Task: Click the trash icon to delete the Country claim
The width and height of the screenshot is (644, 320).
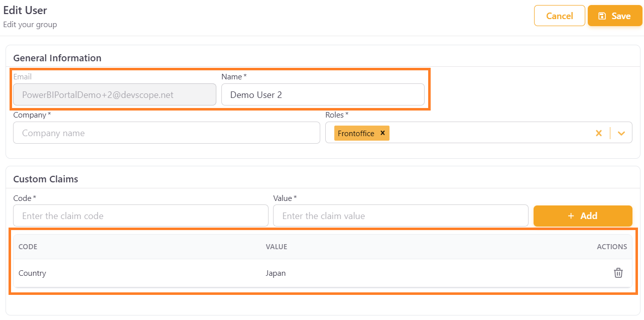Action: [x=618, y=273]
